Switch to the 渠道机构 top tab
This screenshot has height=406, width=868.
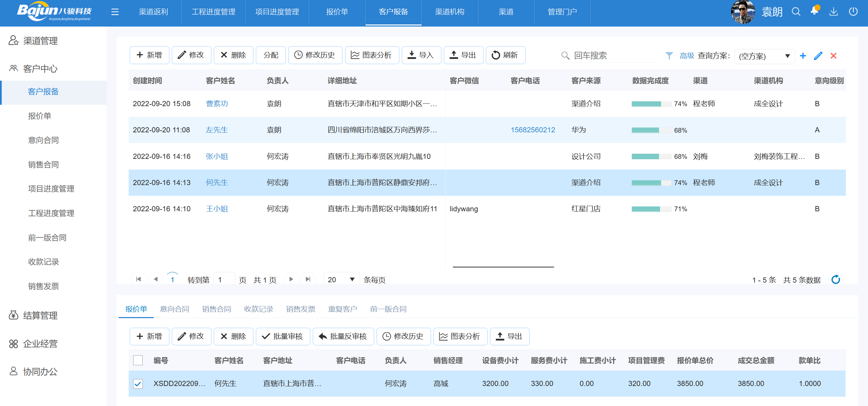[449, 12]
